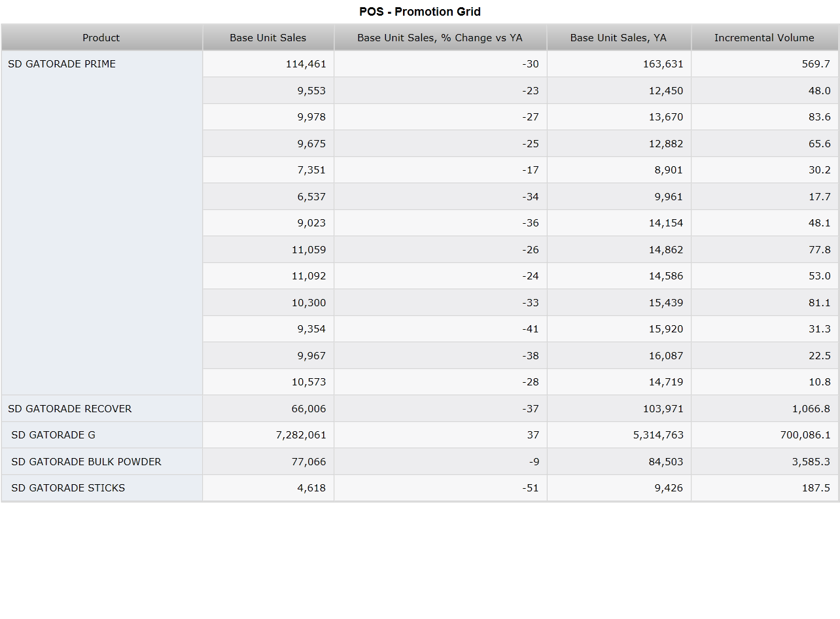Select the SD GATORADE PRIME product cell
The height and width of the screenshot is (619, 840).
[x=102, y=223]
